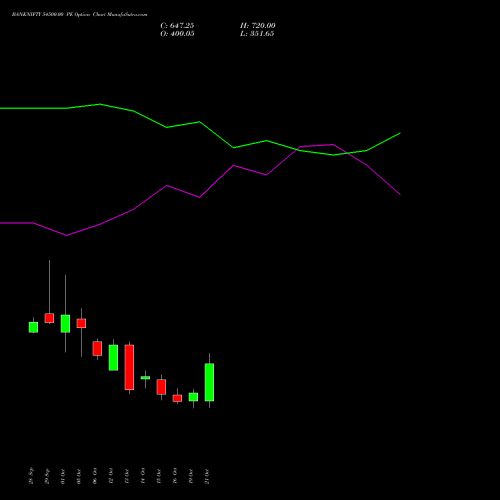The image size is (500, 500).
Task: Select the close price value C: 647.25
Action: point(177,26)
